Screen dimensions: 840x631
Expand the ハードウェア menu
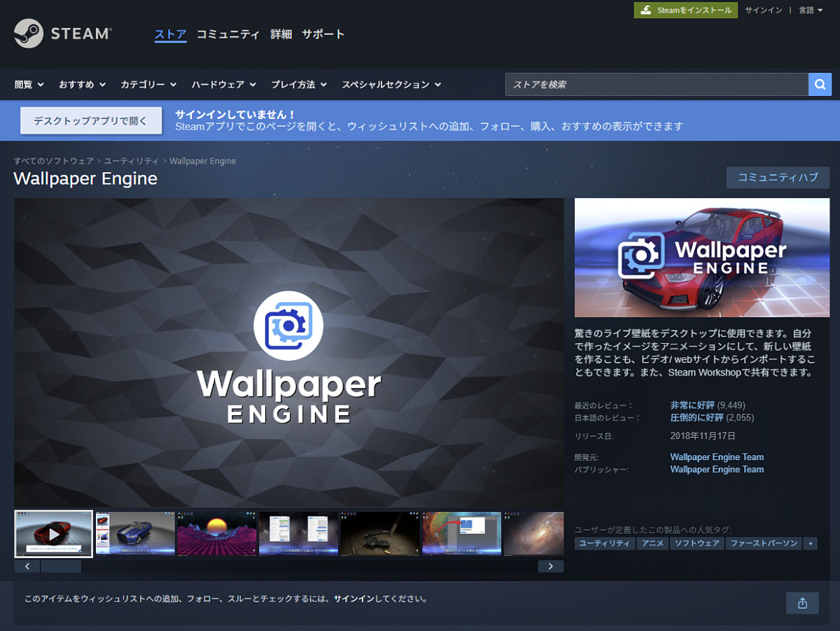coord(224,84)
